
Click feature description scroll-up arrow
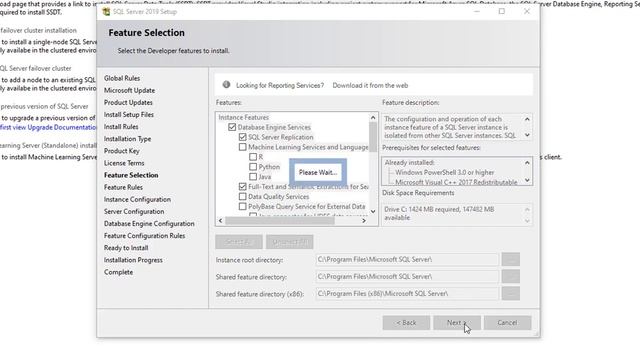pos(527,119)
